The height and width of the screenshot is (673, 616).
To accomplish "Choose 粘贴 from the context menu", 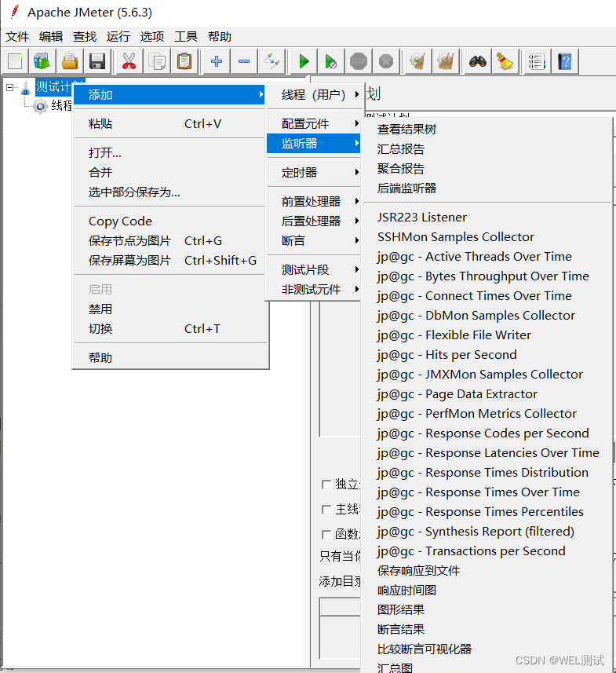I will [169, 123].
